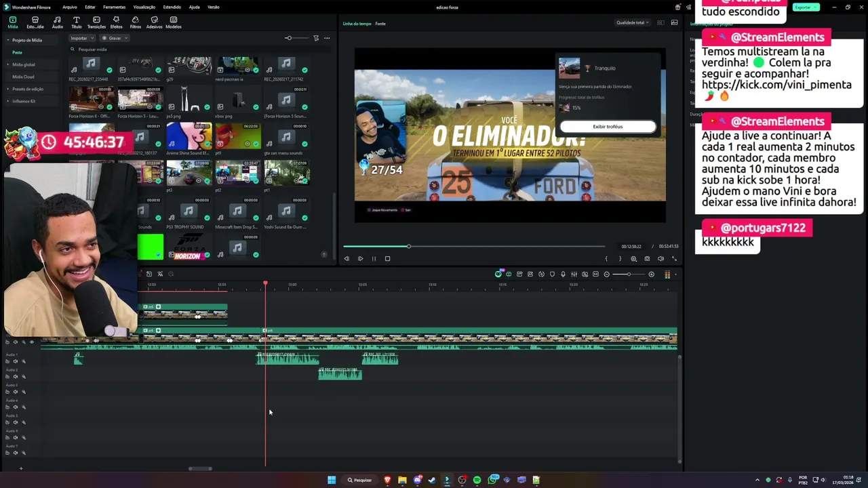Open the Arquivo menu
The height and width of the screenshot is (488, 868).
[69, 7]
